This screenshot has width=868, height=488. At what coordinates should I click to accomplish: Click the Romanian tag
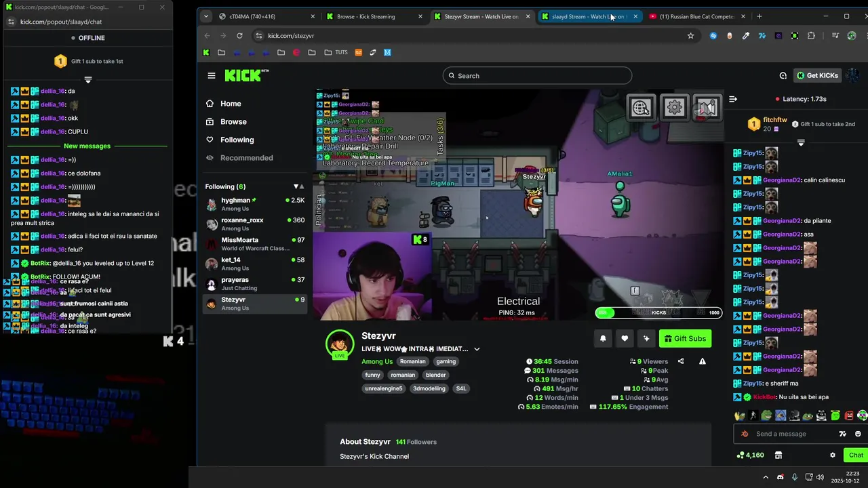pos(412,361)
